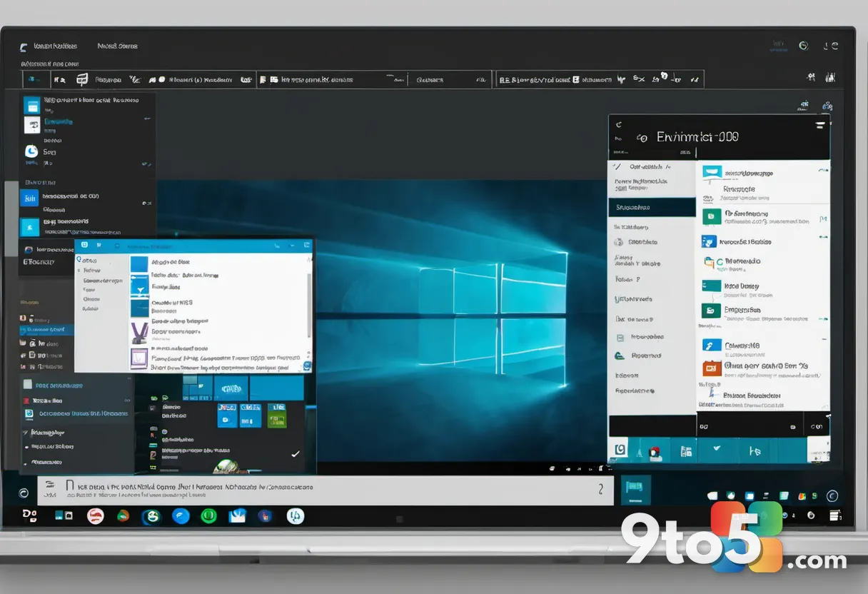Open the solid blue round taskbar icon

coord(181,515)
